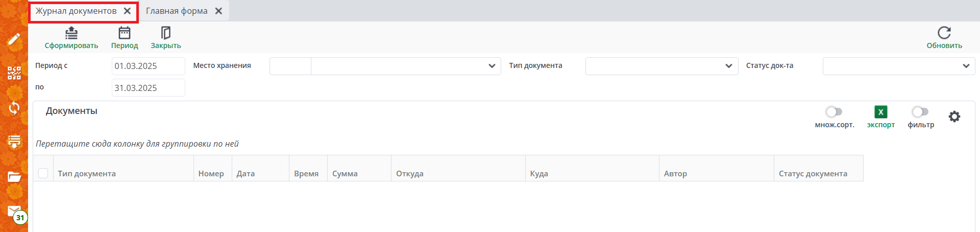The width and height of the screenshot is (980, 232).
Task: Click the sync arrows sidebar icon
Action: pos(14,108)
